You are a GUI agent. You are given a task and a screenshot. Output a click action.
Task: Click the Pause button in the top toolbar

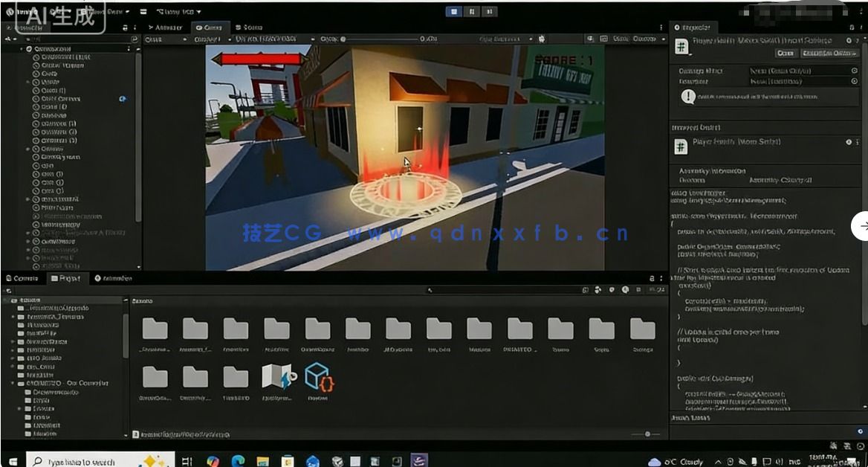[473, 10]
